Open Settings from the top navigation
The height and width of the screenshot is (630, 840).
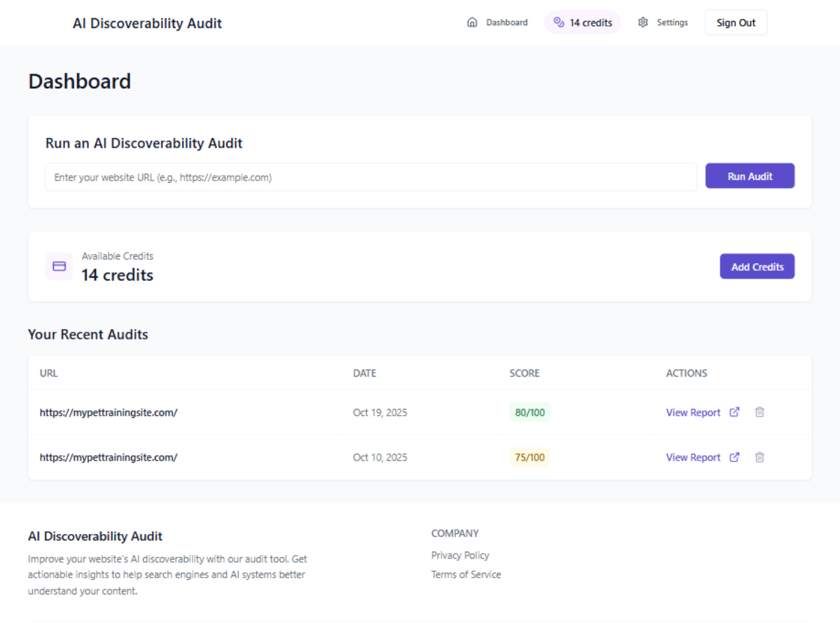pos(672,22)
